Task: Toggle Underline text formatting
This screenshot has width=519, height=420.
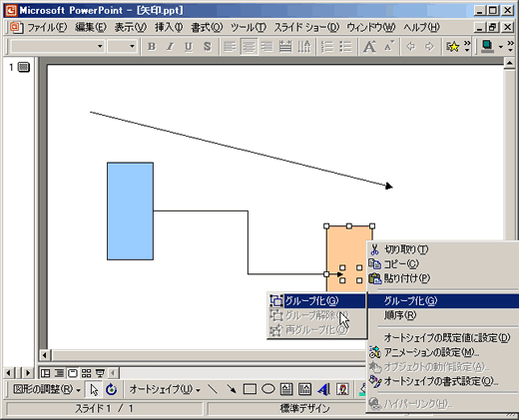Action: click(189, 47)
